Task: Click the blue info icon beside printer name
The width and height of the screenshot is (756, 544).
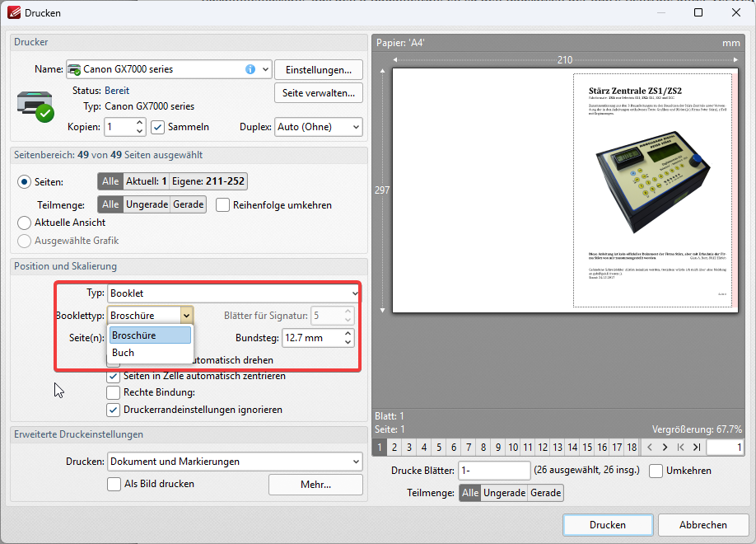Action: tap(250, 69)
